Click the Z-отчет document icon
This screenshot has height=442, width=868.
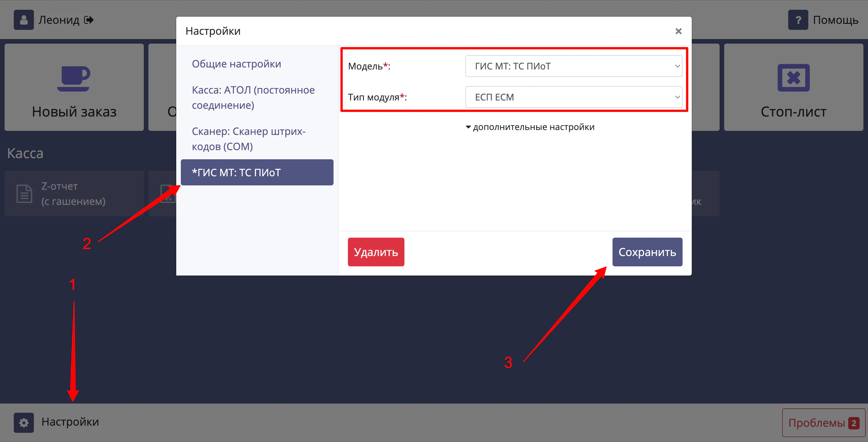(x=24, y=194)
